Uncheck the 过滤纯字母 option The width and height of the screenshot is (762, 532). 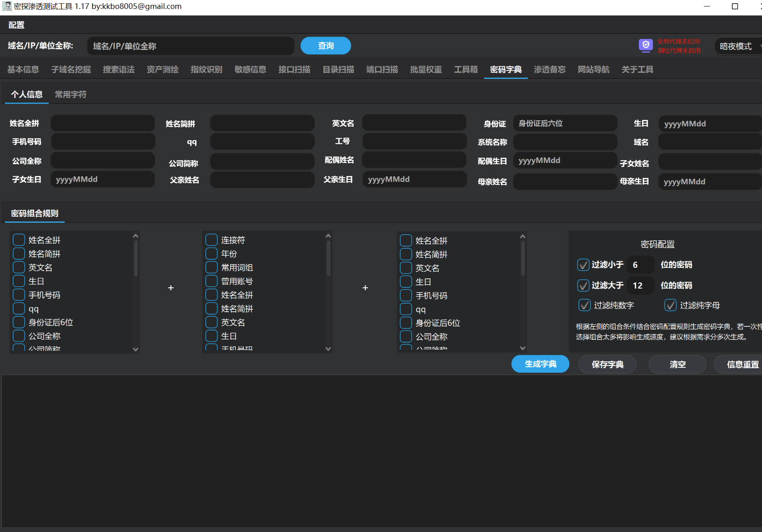tap(671, 305)
